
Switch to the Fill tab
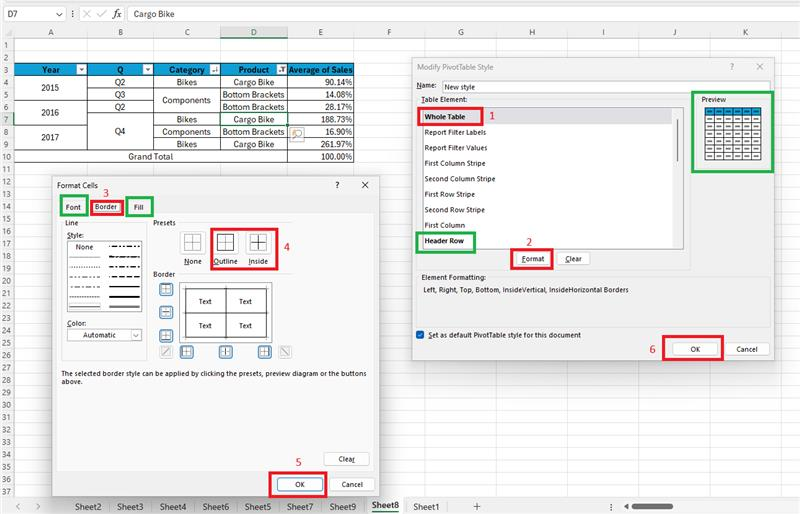139,207
